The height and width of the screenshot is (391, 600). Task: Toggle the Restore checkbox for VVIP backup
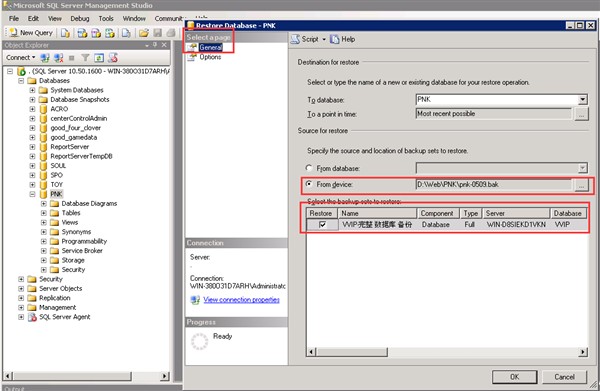click(x=322, y=225)
